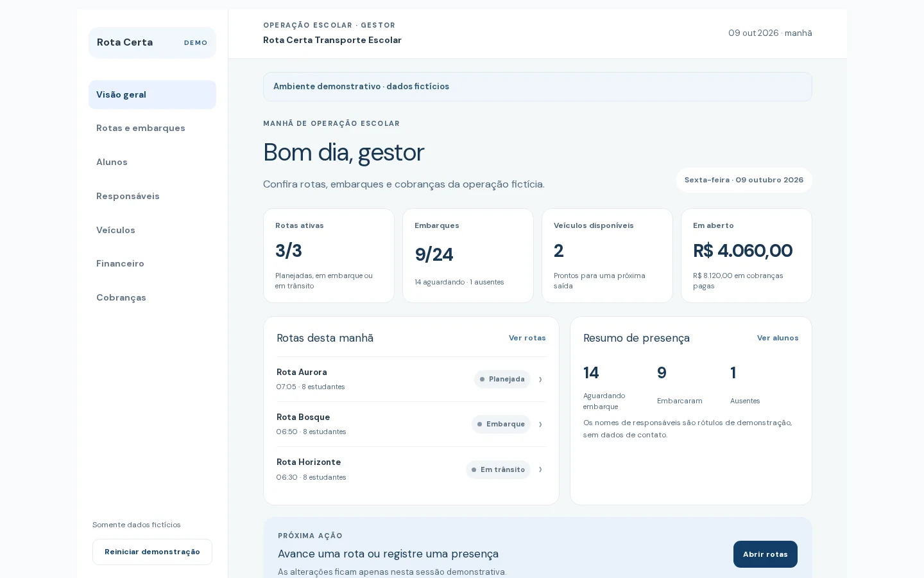Image resolution: width=924 pixels, height=578 pixels.
Task: Click the Em trânsito status badge
Action: 498,469
